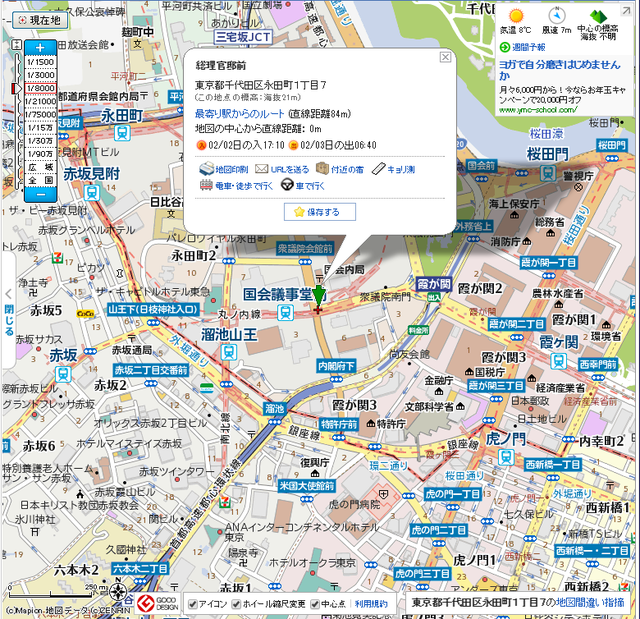Choose 電車・徒歩で行く train route
Screen dimensions: 640x619
click(236, 186)
